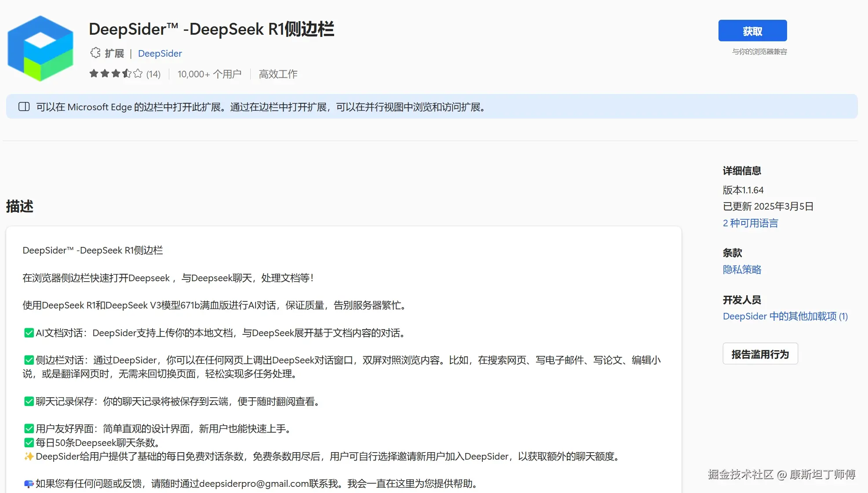The height and width of the screenshot is (493, 868).
Task: View the 2 种可用语言 languages link
Action: (x=750, y=223)
